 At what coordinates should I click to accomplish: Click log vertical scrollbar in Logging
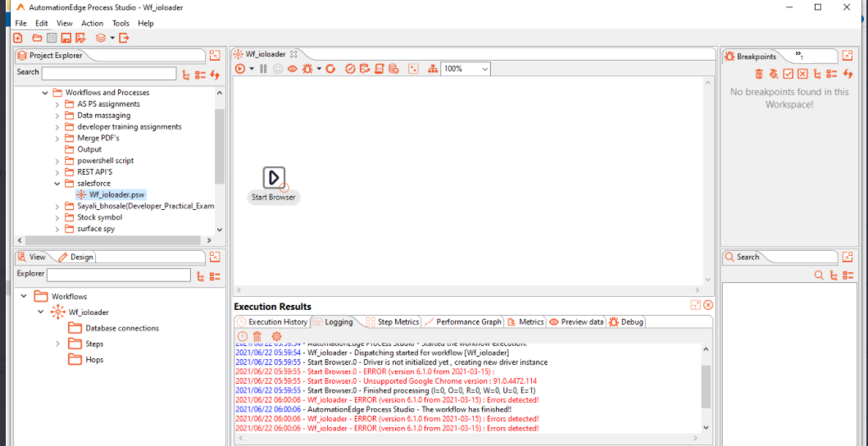pyautogui.click(x=705, y=388)
